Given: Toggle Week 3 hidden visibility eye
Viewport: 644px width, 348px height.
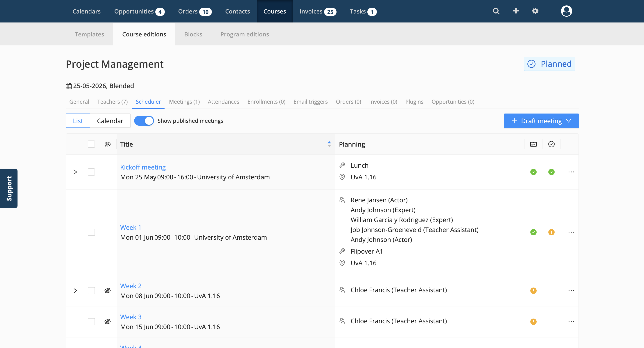Looking at the screenshot, I should 108,321.
